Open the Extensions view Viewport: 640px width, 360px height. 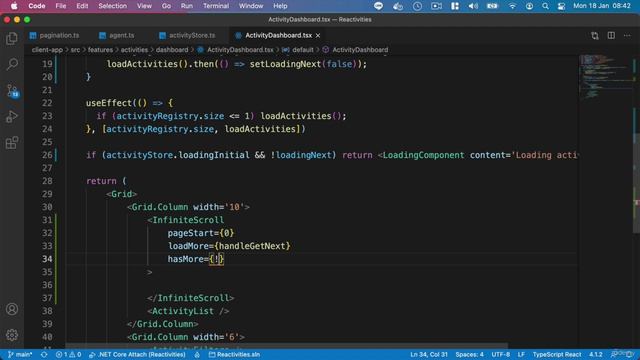click(x=12, y=143)
